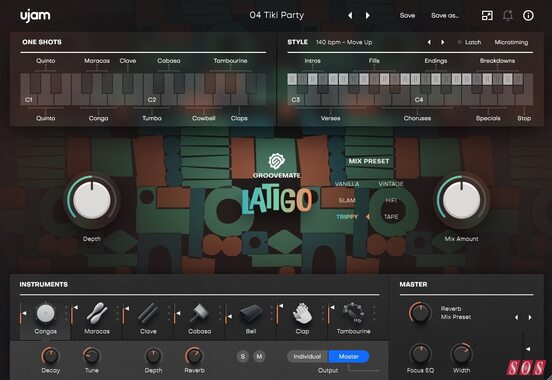Click the instrument Depth knob
This screenshot has width=552, height=380.
[153, 356]
